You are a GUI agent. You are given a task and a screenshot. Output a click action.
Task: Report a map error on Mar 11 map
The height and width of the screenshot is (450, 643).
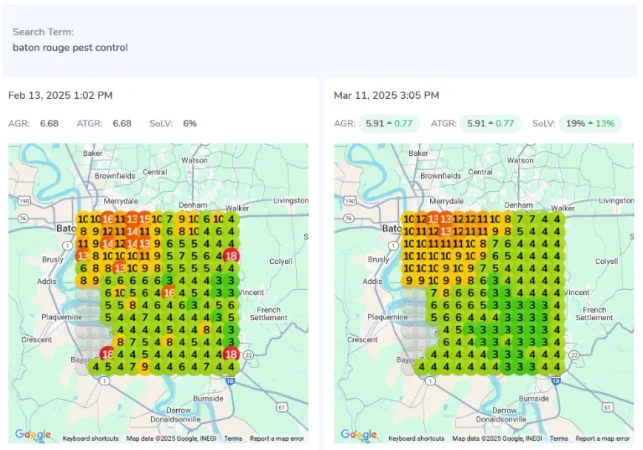click(603, 438)
